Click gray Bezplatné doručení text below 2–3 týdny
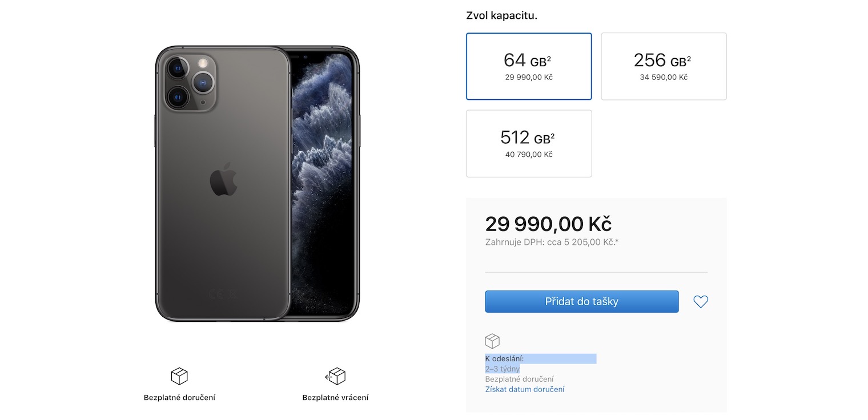The image size is (868, 420). coord(519,379)
